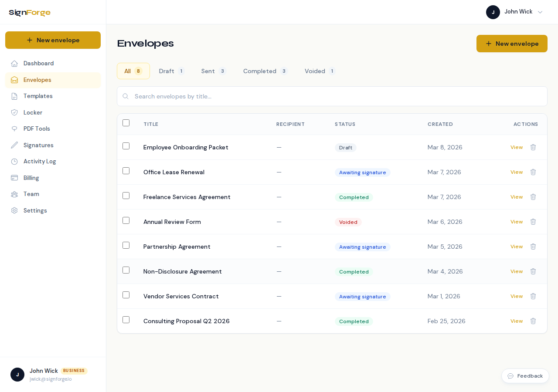Switch to the Draft tab
This screenshot has height=392, width=558.
point(172,71)
